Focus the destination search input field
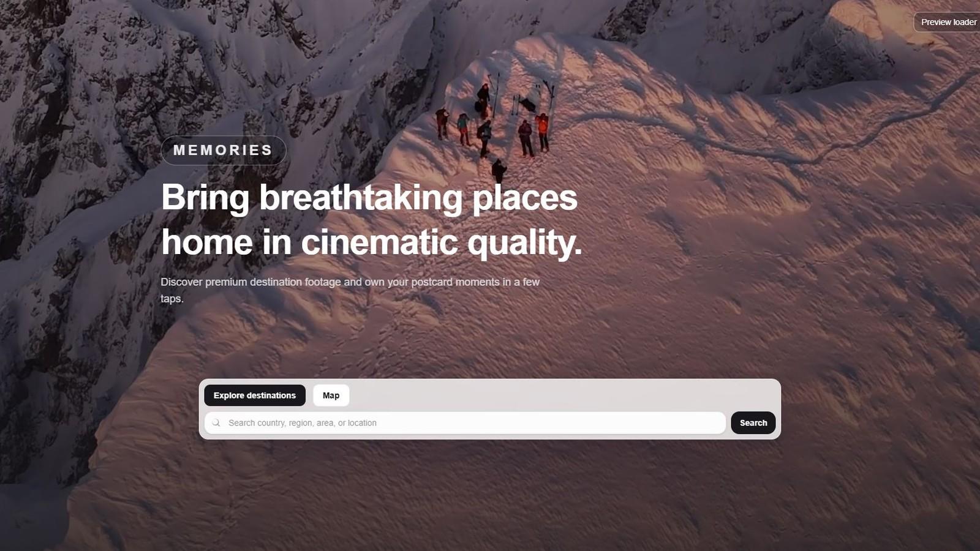The height and width of the screenshot is (551, 980). [466, 423]
